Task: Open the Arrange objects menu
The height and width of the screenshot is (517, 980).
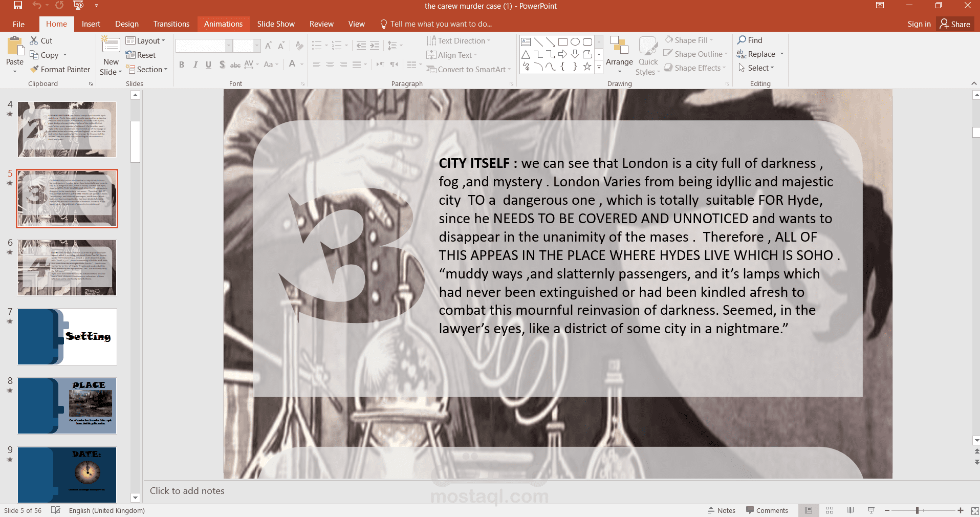Action: [619, 55]
